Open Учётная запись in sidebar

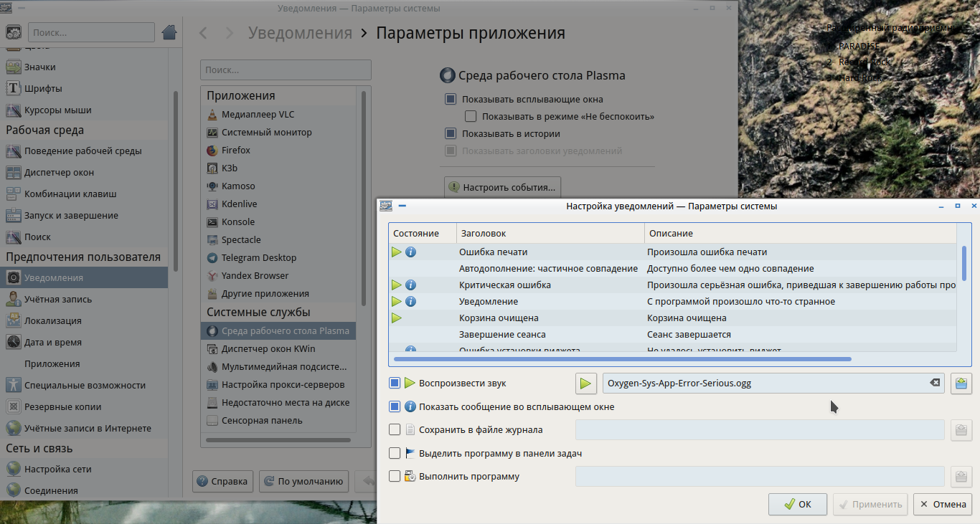point(57,300)
